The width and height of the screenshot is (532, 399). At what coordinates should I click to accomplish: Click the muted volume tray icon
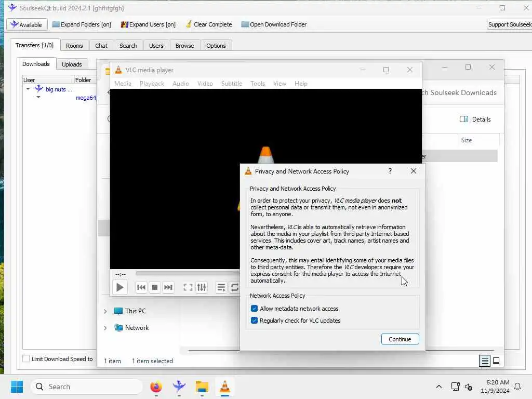(469, 387)
